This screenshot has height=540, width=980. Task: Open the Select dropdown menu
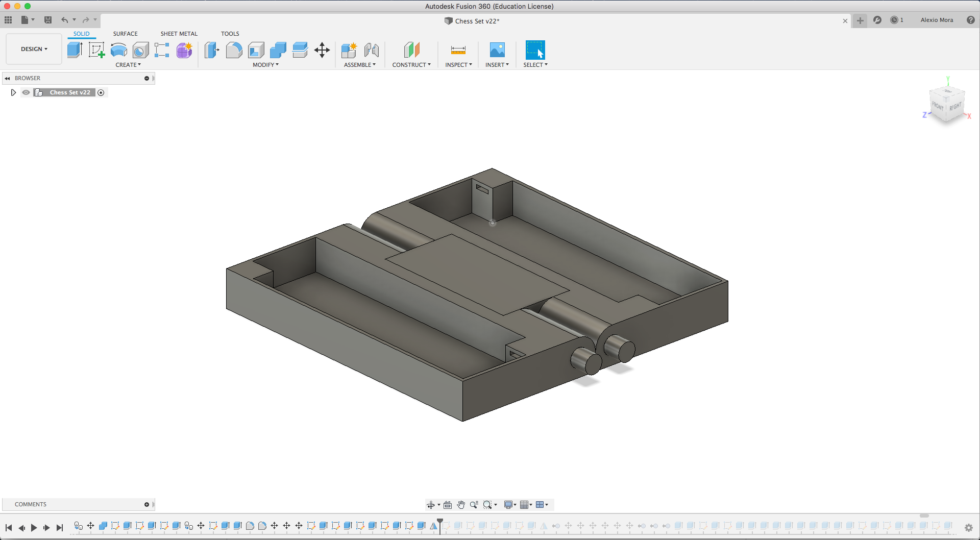pos(535,65)
